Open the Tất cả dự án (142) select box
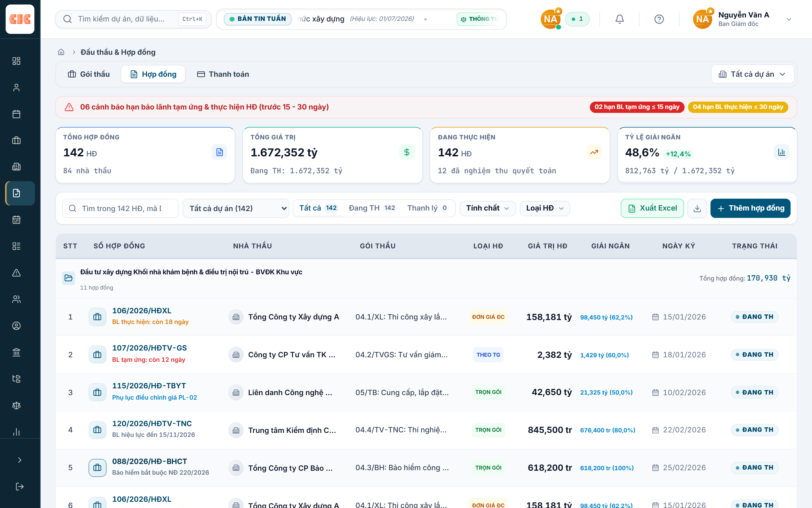The height and width of the screenshot is (508, 812). [x=236, y=208]
